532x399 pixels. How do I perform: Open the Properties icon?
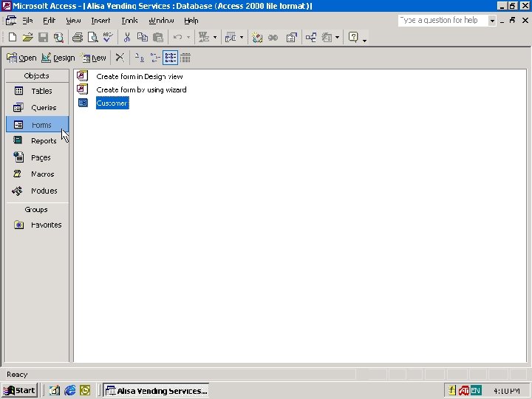click(x=291, y=38)
